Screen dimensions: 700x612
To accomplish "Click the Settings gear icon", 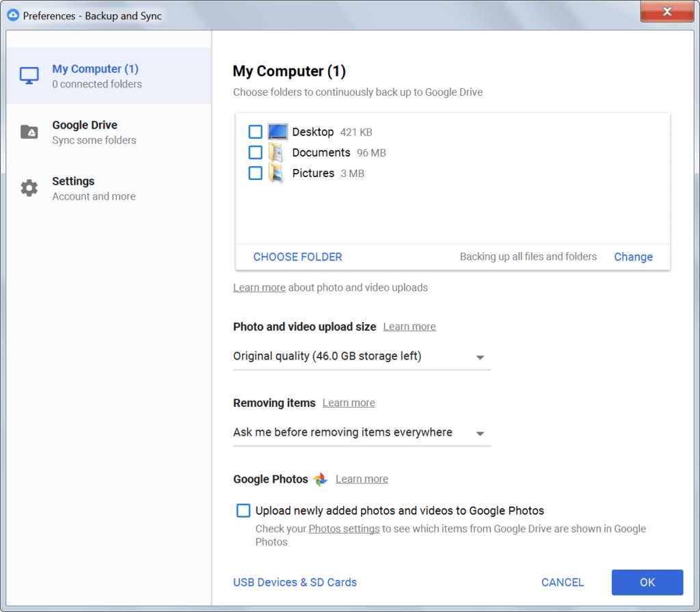I will (x=29, y=188).
